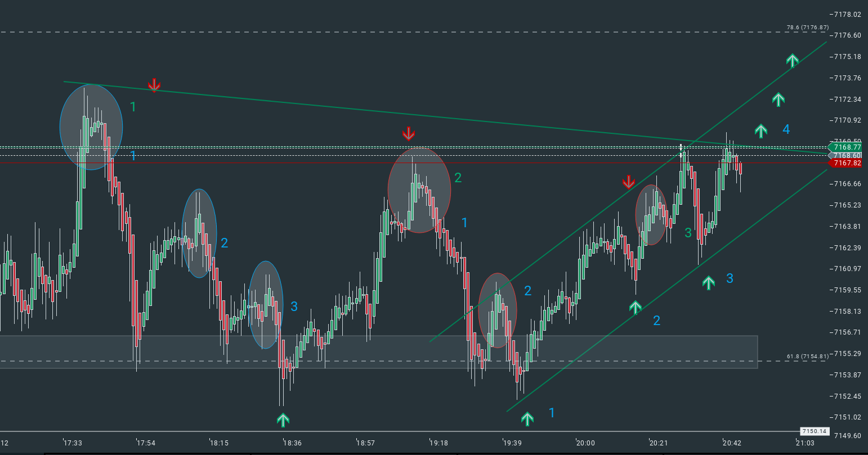Select the green up arrow beside the blue 4
The height and width of the screenshot is (455, 868).
pos(761,131)
